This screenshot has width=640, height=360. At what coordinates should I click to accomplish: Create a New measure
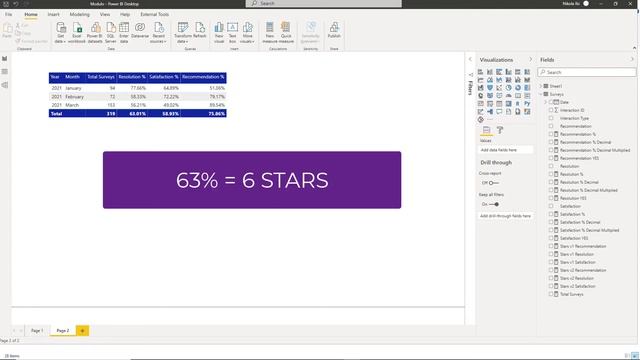pos(270,33)
